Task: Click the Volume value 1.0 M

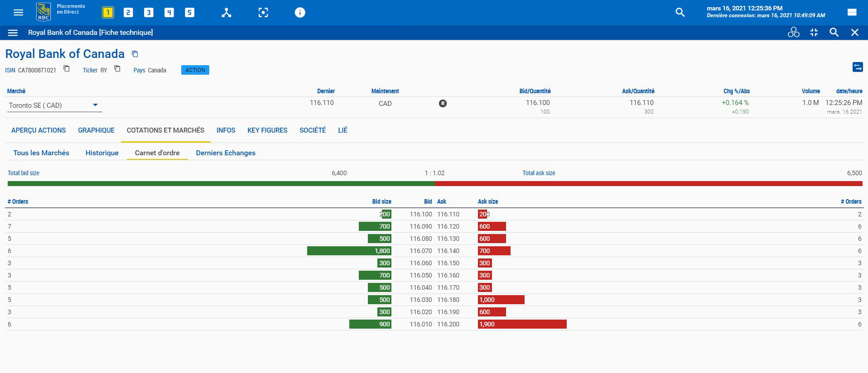Action: click(810, 103)
